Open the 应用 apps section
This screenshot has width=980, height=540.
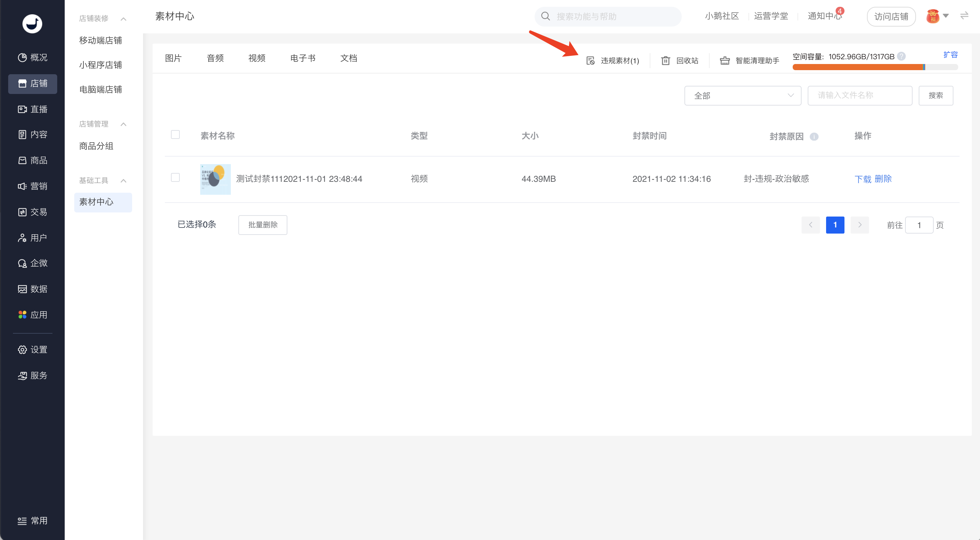pyautogui.click(x=33, y=315)
